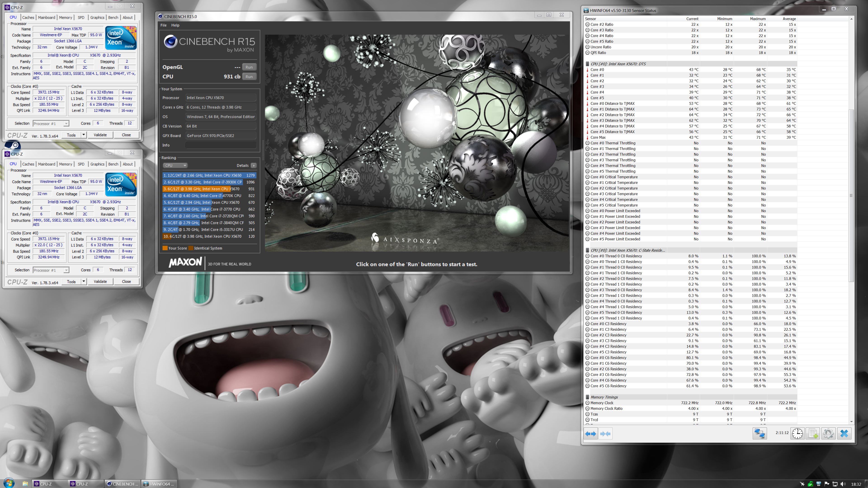
Task: Click Details arrow button in Ranking
Action: [254, 165]
